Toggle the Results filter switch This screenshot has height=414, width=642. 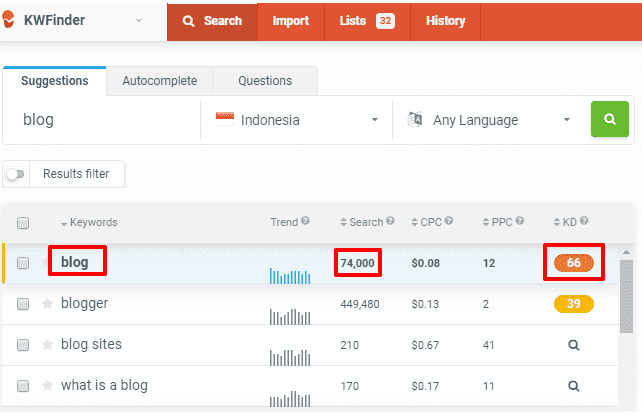(16, 174)
